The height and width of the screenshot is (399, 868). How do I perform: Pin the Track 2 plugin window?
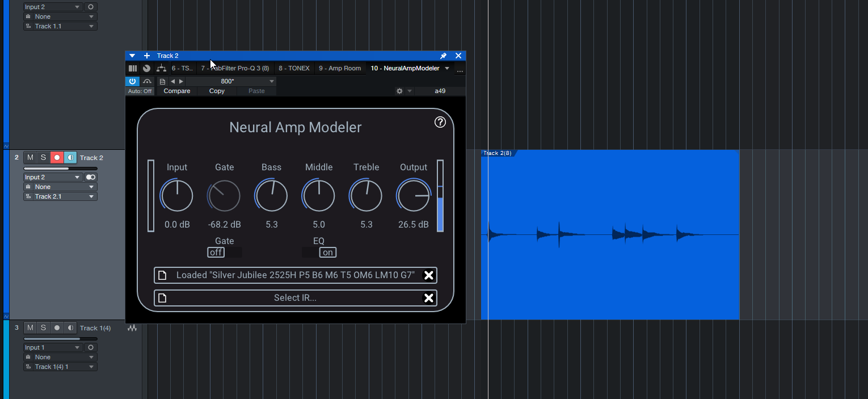click(x=444, y=56)
